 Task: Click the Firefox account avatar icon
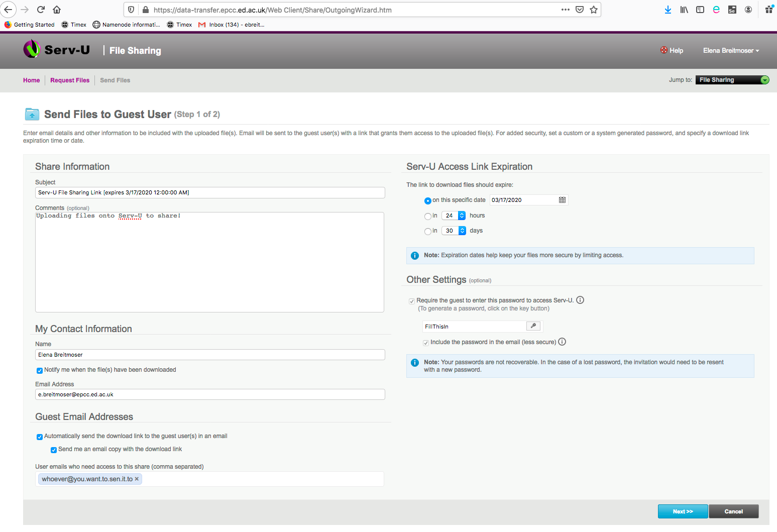point(748,10)
